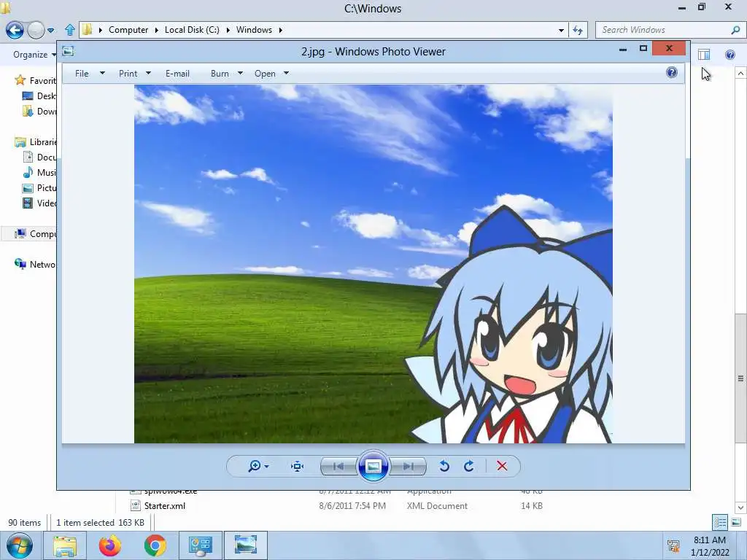Rotate the photo clockwise
This screenshot has width=747, height=560.
(x=469, y=466)
